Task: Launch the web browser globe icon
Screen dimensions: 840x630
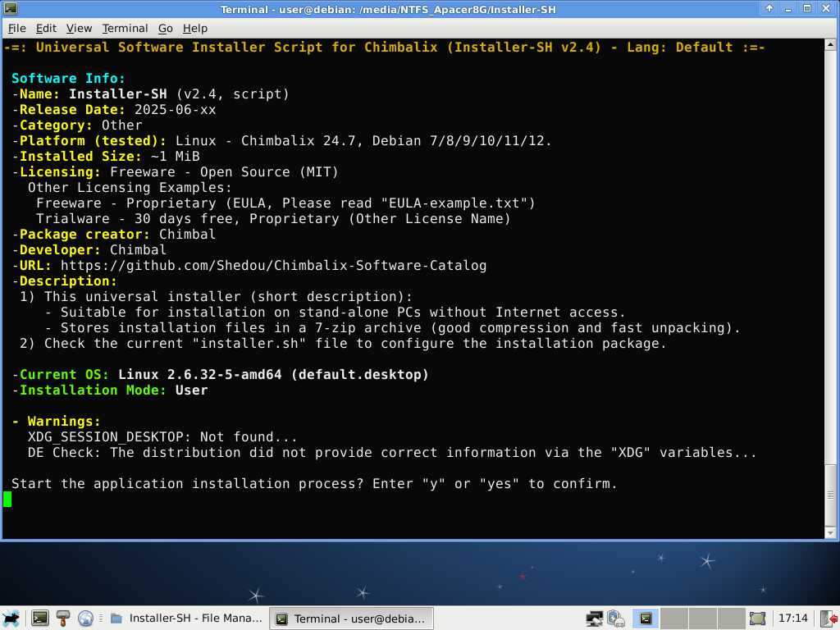Action: pos(85,619)
